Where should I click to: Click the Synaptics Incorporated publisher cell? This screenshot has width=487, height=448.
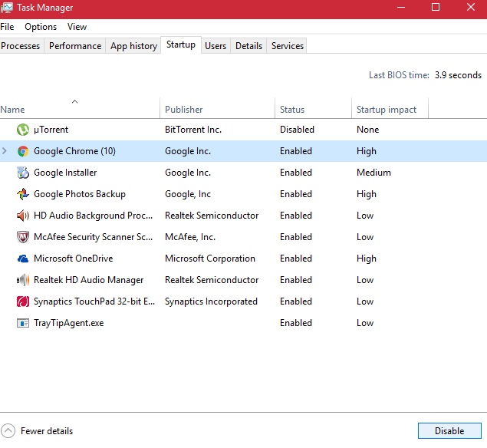click(211, 301)
